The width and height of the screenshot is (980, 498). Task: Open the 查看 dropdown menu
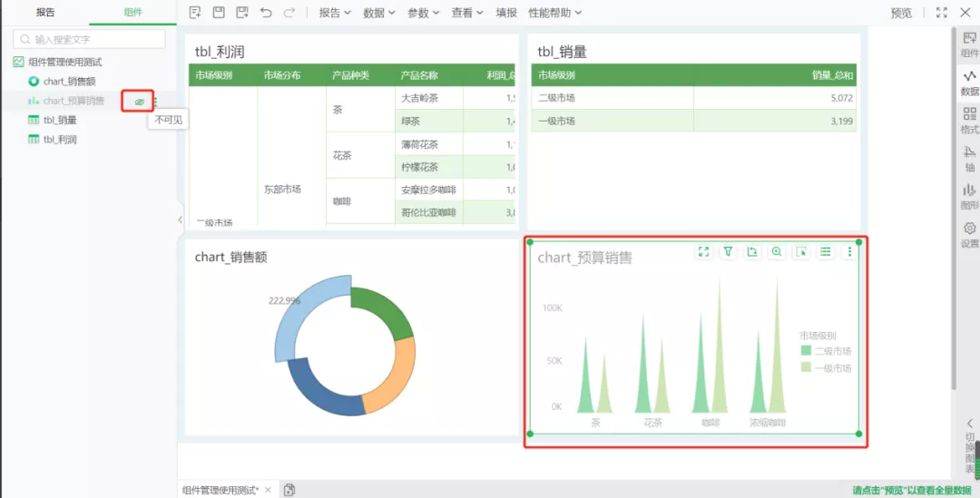coord(467,13)
